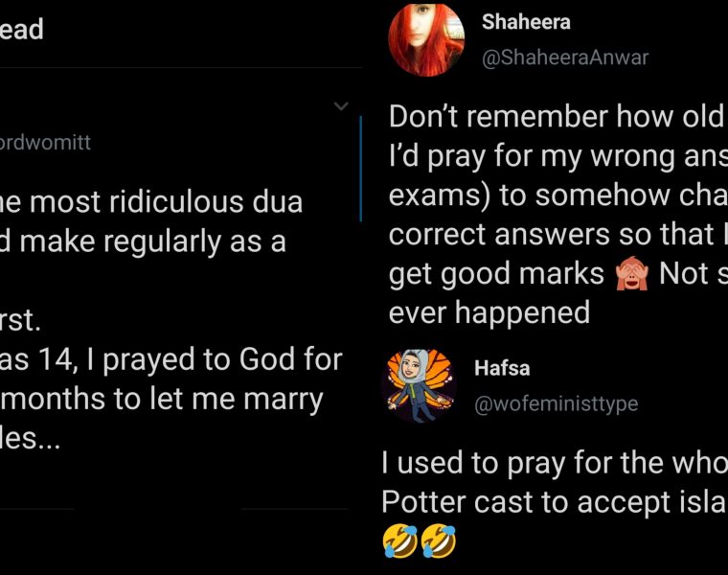Click the Thread header title
This screenshot has width=728, height=575.
(22, 30)
